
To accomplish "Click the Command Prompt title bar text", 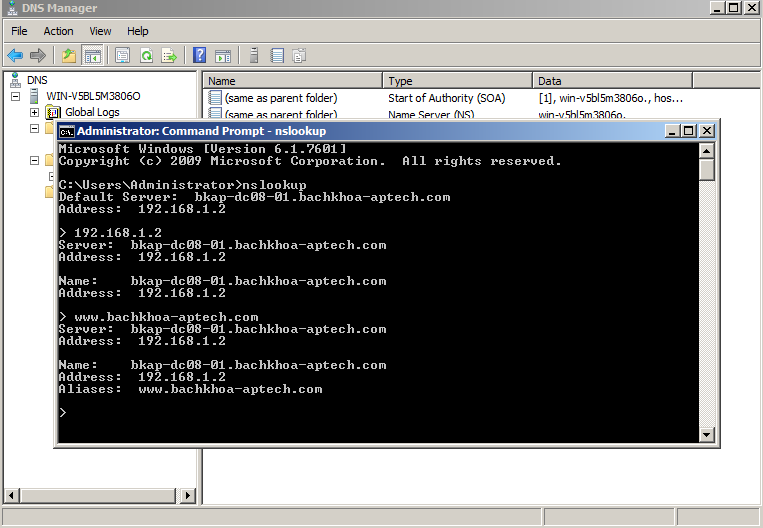I will pos(201,131).
